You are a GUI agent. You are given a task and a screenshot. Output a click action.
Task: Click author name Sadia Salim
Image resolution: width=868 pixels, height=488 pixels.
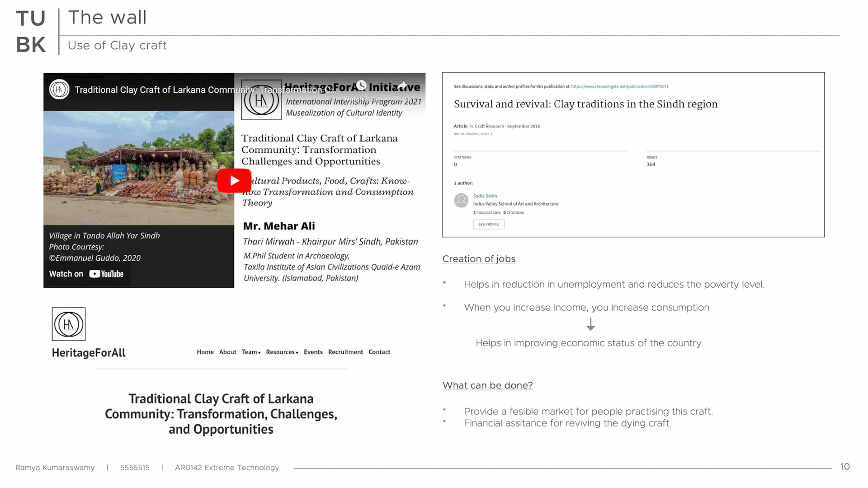point(485,196)
